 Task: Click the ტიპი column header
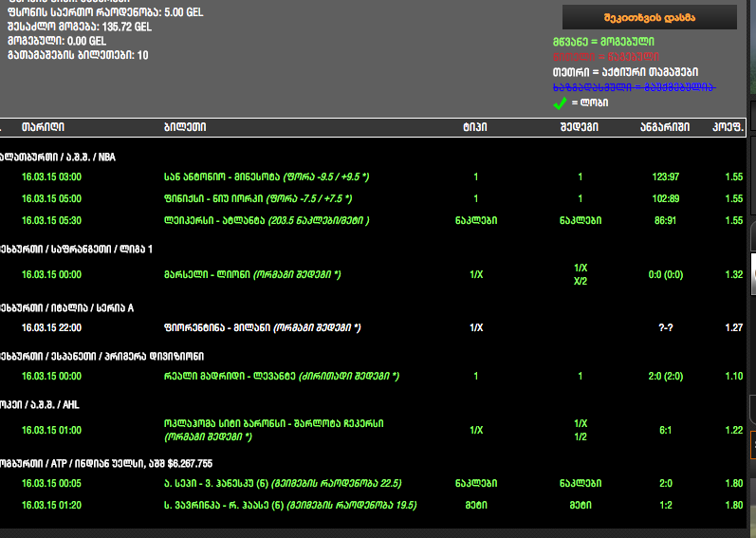pyautogui.click(x=475, y=127)
